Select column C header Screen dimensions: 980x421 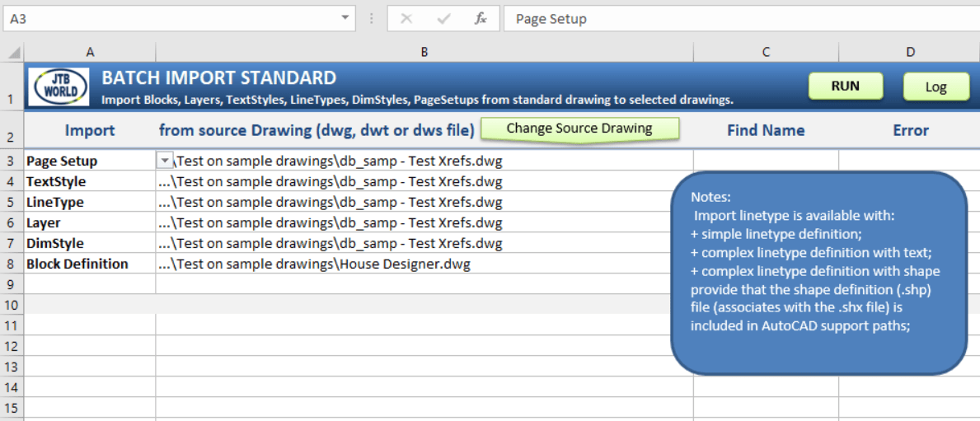[x=766, y=53]
